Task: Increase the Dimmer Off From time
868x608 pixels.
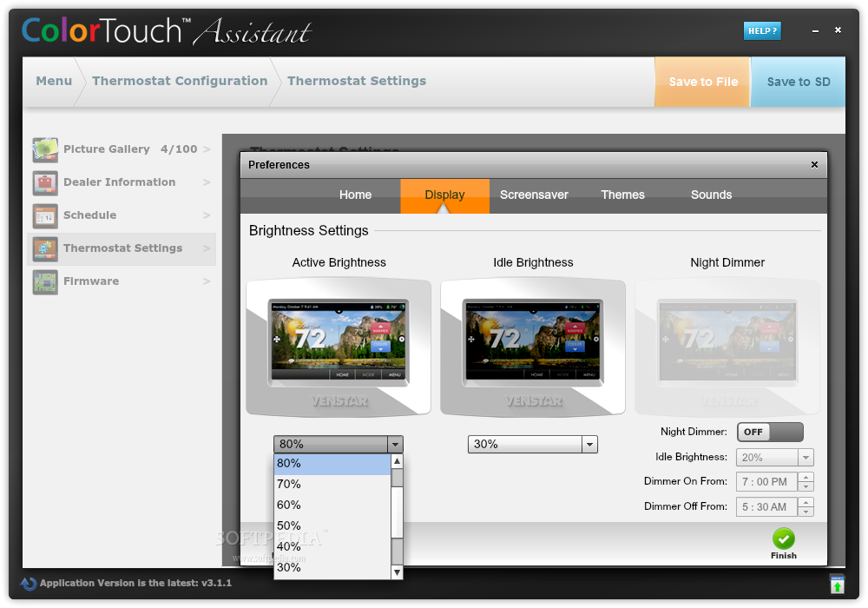Action: 806,502
